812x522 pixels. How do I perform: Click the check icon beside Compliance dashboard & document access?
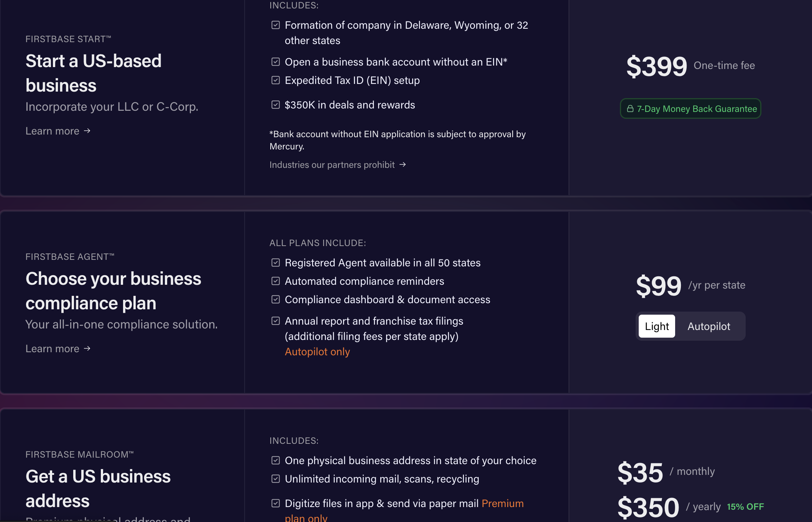tap(275, 299)
